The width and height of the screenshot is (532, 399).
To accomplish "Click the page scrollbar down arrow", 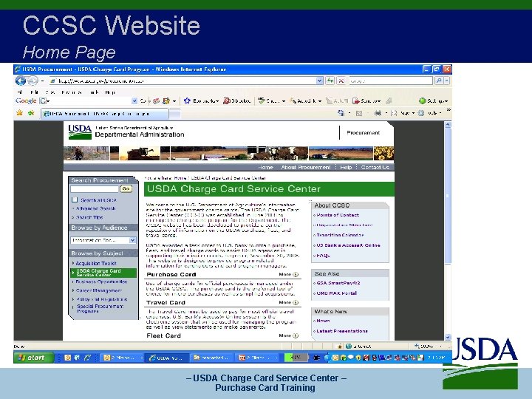I will coord(448,337).
